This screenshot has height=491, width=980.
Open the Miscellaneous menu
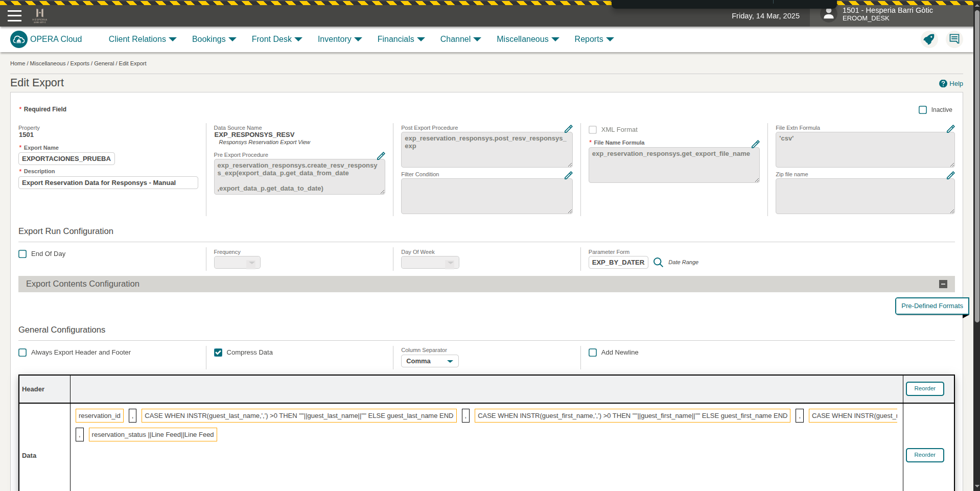[x=527, y=39]
